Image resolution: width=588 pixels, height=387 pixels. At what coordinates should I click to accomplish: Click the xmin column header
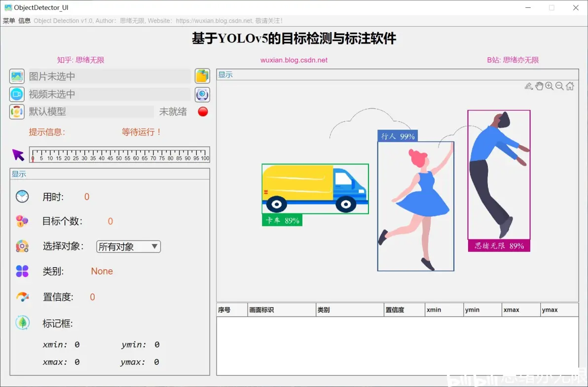click(444, 310)
